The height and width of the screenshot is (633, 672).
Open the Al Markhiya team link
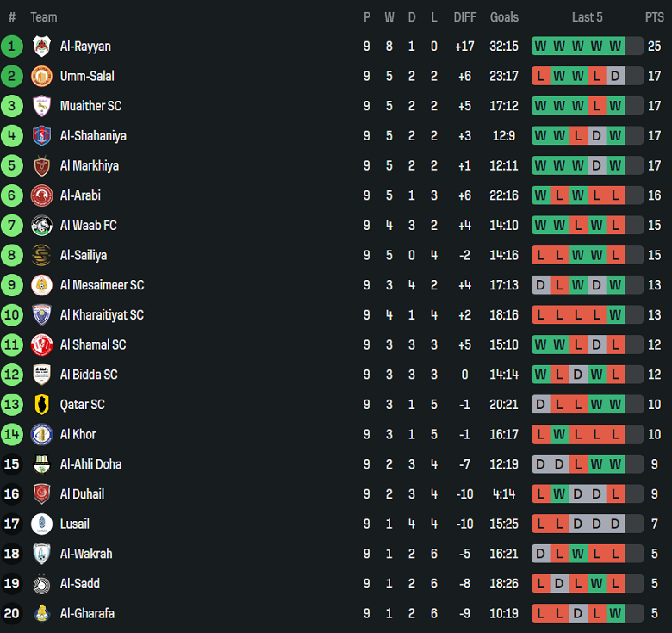tap(89, 165)
